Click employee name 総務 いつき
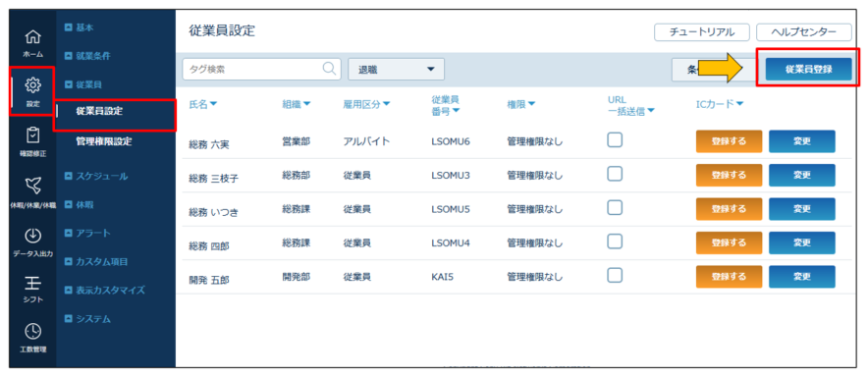Image resolution: width=868 pixels, height=375 pixels. (214, 212)
